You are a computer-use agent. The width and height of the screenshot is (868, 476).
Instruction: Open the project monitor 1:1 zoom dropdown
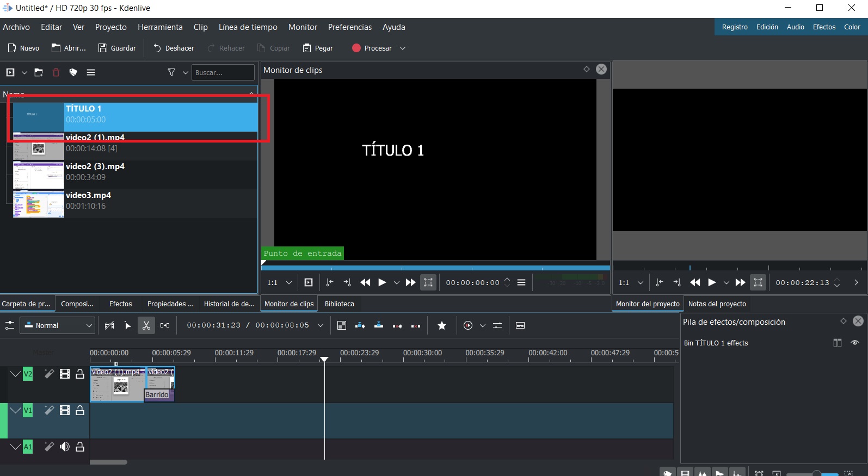pyautogui.click(x=641, y=282)
